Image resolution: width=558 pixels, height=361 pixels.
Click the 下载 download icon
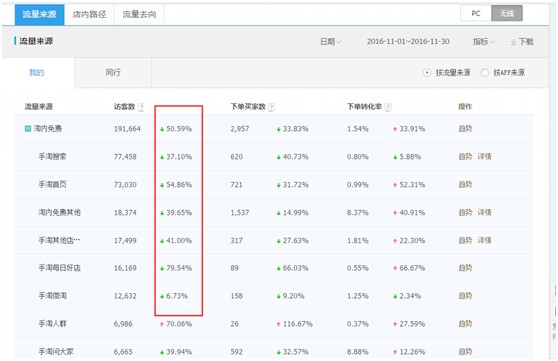point(513,42)
